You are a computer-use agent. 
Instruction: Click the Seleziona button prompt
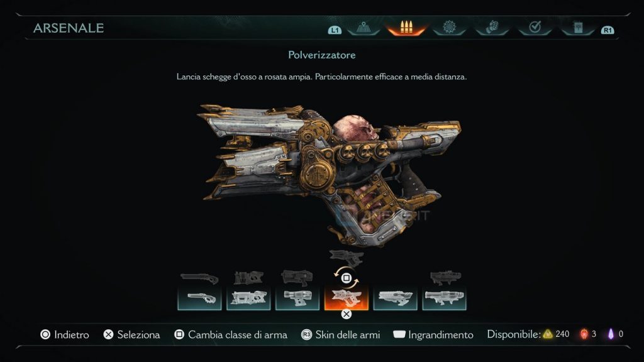coord(131,334)
